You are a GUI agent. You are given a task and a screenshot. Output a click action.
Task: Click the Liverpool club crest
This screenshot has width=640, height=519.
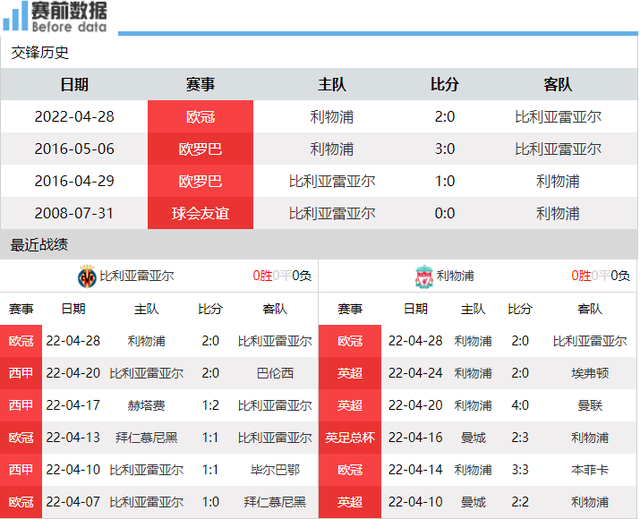pyautogui.click(x=424, y=277)
